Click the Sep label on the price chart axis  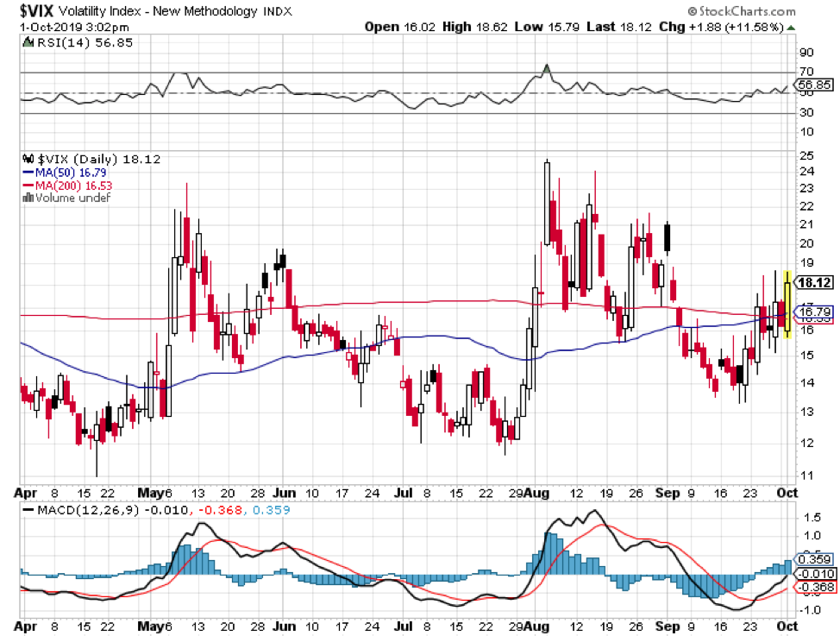coord(668,493)
